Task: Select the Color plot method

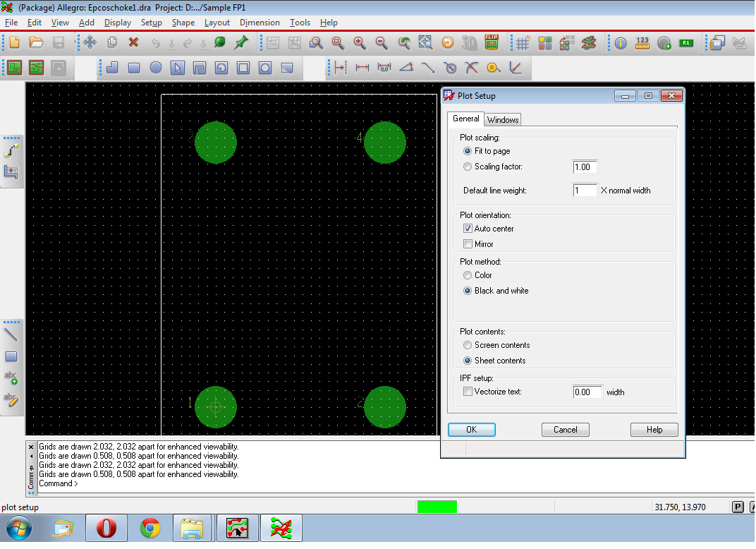Action: click(x=467, y=275)
